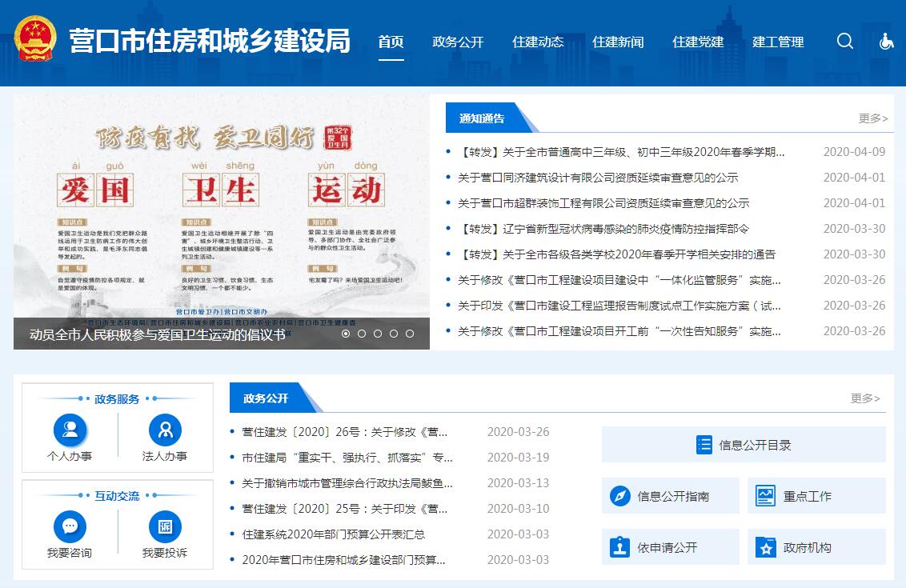Click the 个人办事 person icon
Screen dimensions: 906x588
coord(70,430)
